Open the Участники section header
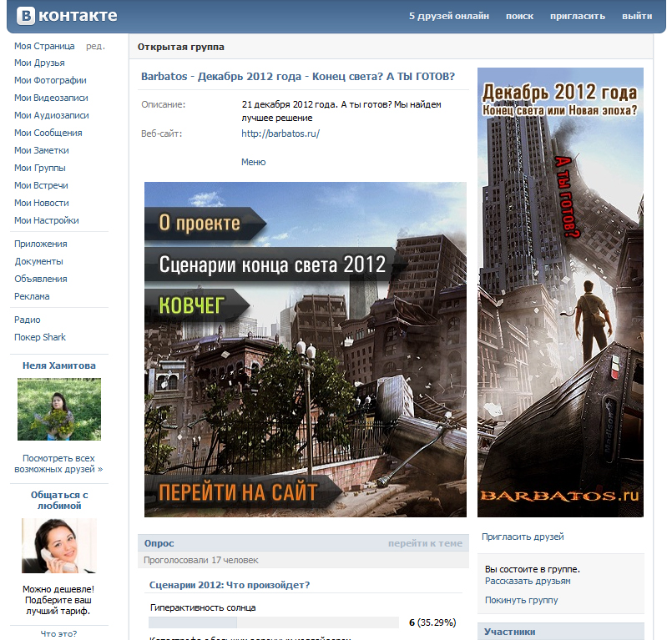 click(561, 632)
